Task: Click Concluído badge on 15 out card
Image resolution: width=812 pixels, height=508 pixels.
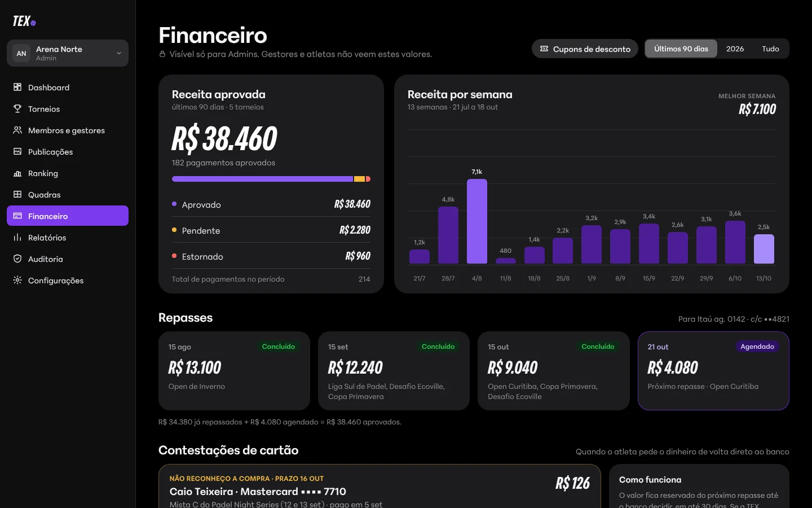Action: tap(598, 347)
